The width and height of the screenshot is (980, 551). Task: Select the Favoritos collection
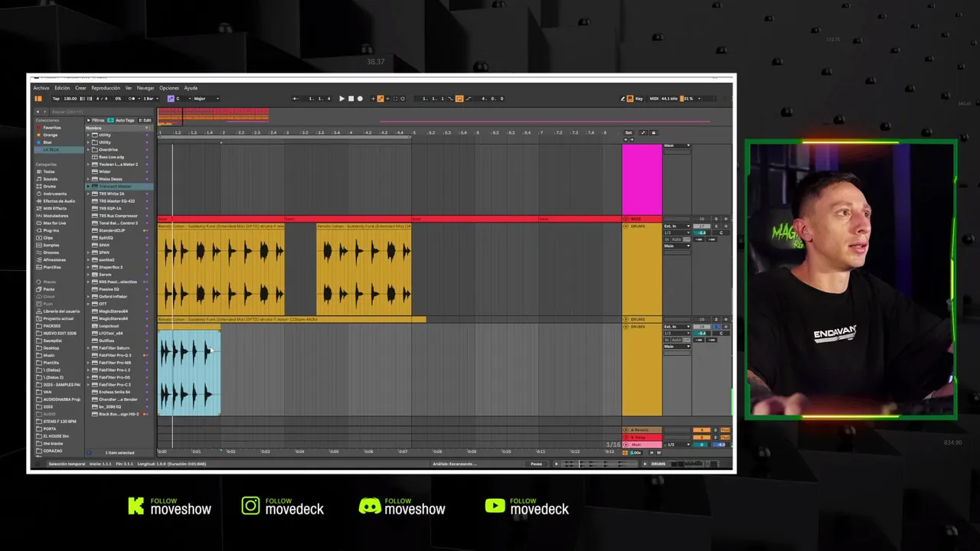(52, 128)
